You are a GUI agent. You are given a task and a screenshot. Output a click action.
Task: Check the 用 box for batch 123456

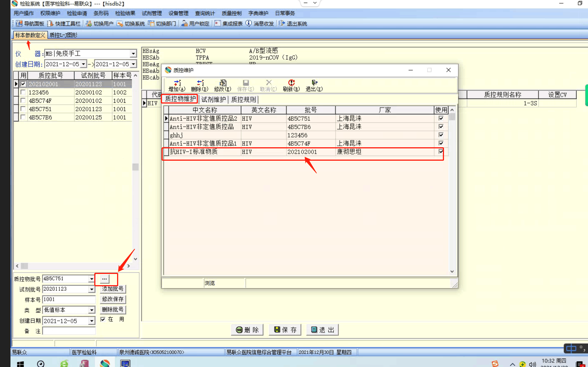coord(23,92)
